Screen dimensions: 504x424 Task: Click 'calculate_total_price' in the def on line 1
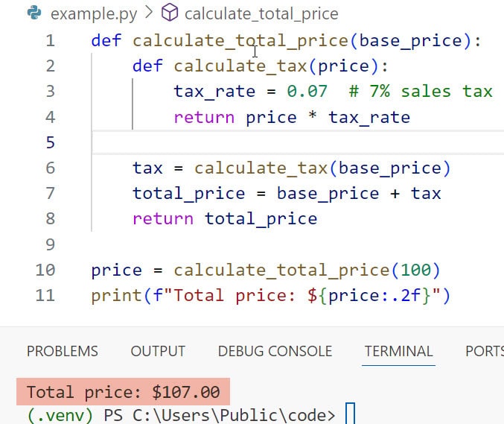240,41
